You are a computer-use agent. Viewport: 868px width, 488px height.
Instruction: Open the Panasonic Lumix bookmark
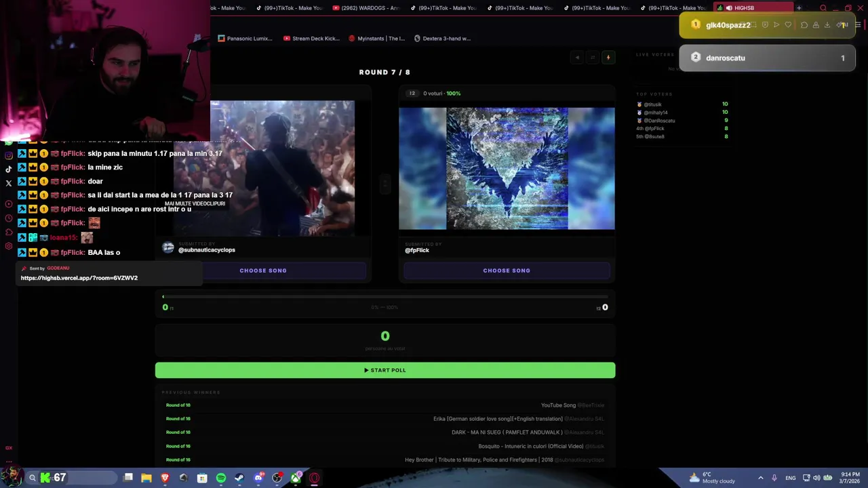(245, 39)
